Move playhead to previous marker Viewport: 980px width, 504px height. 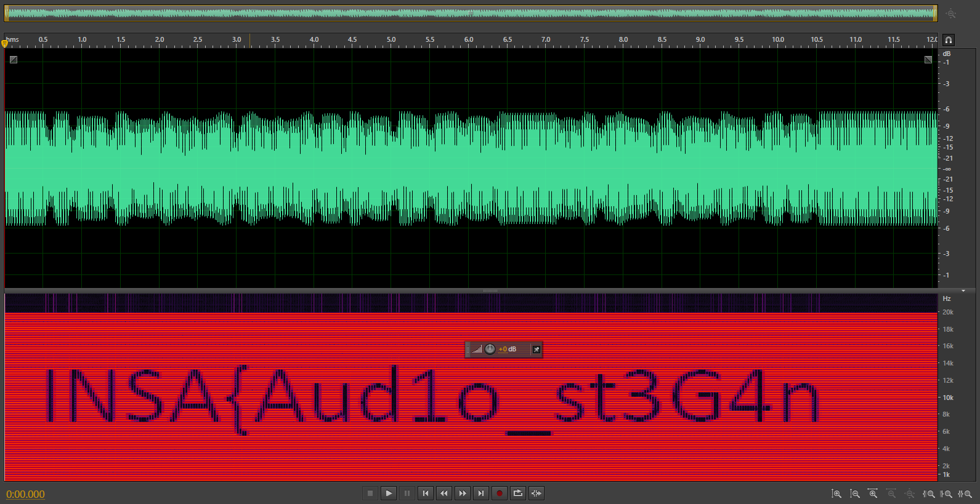click(426, 493)
